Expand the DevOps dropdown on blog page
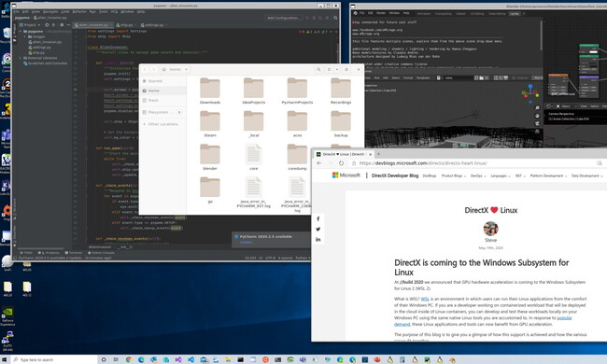The image size is (607, 364). click(x=478, y=175)
